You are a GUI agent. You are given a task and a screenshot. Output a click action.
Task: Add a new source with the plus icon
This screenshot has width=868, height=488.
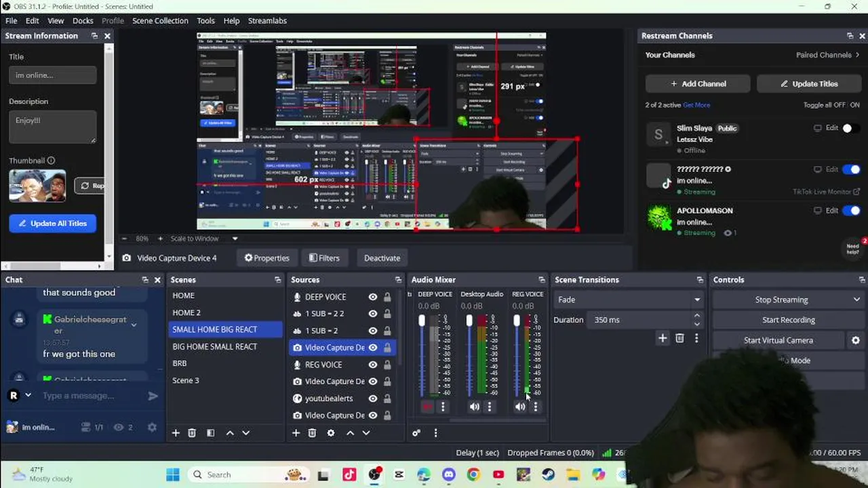pos(296,432)
